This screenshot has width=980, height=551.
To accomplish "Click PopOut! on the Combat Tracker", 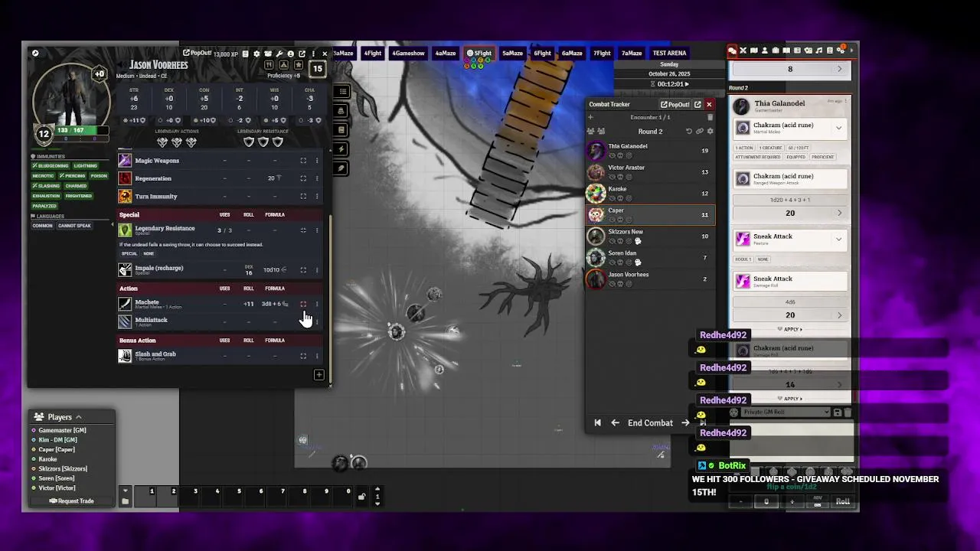I will 675,104.
